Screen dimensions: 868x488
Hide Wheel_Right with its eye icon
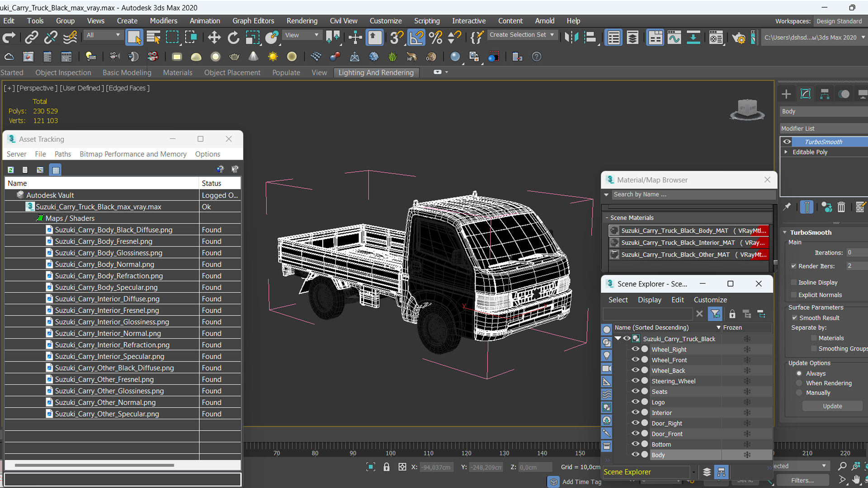(x=635, y=349)
